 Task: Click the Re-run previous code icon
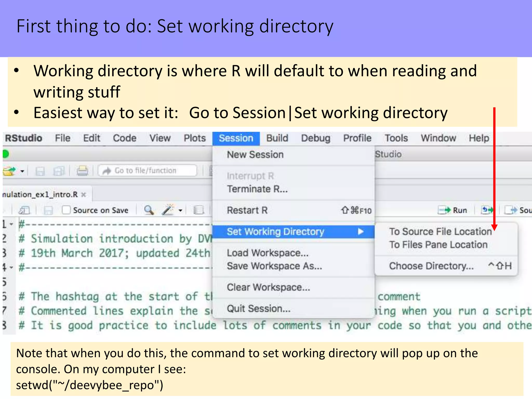click(487, 210)
